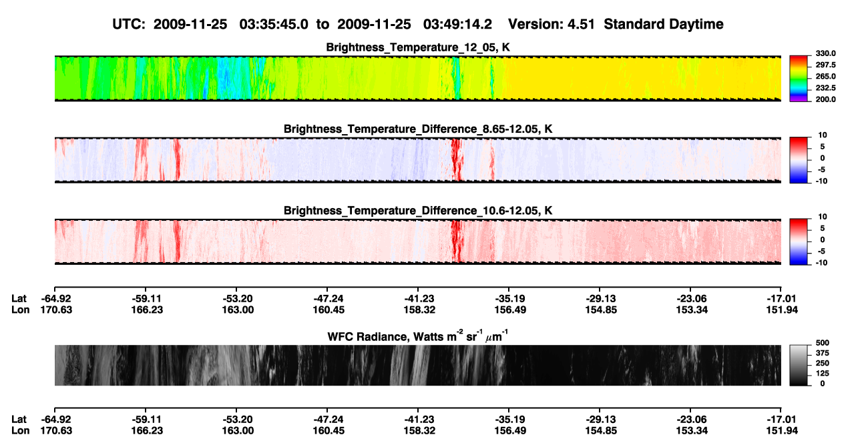
Task: Click the 8.65-12.05 difference image strip
Action: tap(417, 160)
